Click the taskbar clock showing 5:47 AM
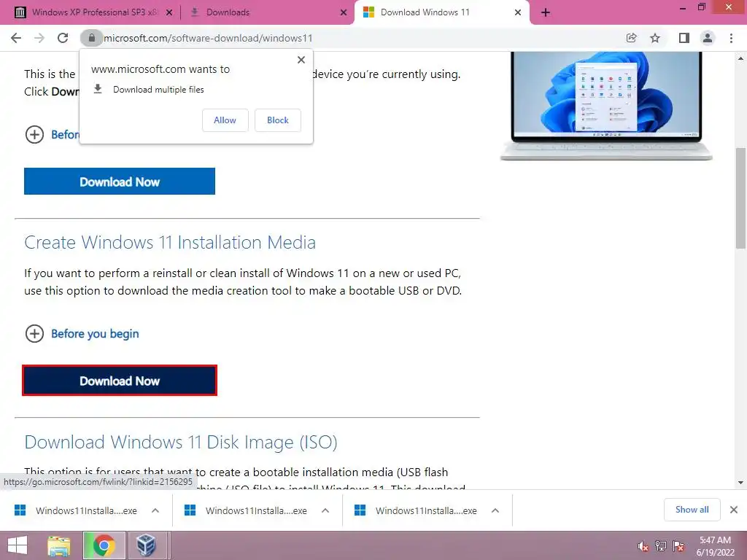The width and height of the screenshot is (747, 560). tap(715, 546)
